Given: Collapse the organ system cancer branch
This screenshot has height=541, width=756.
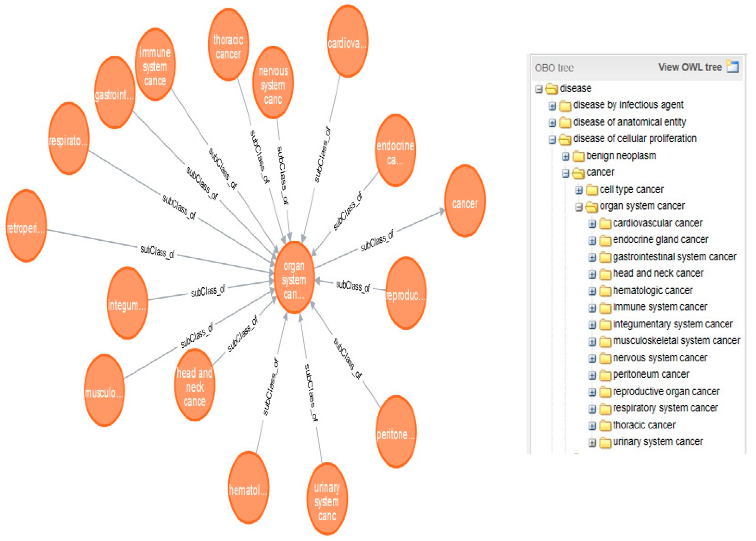Looking at the screenshot, I should pos(579,207).
